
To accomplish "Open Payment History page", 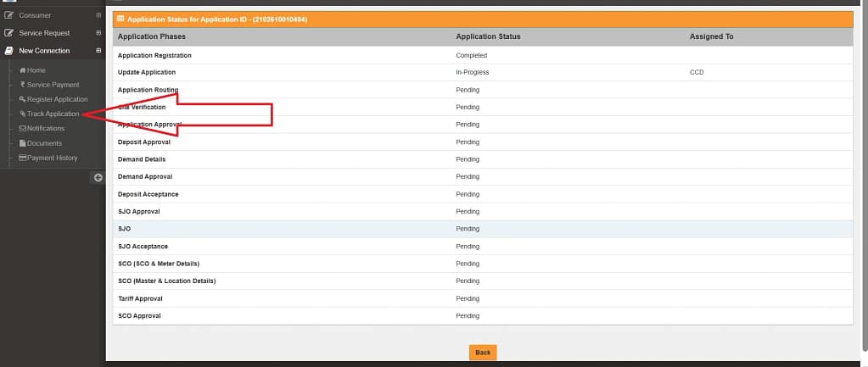I will pyautogui.click(x=52, y=158).
